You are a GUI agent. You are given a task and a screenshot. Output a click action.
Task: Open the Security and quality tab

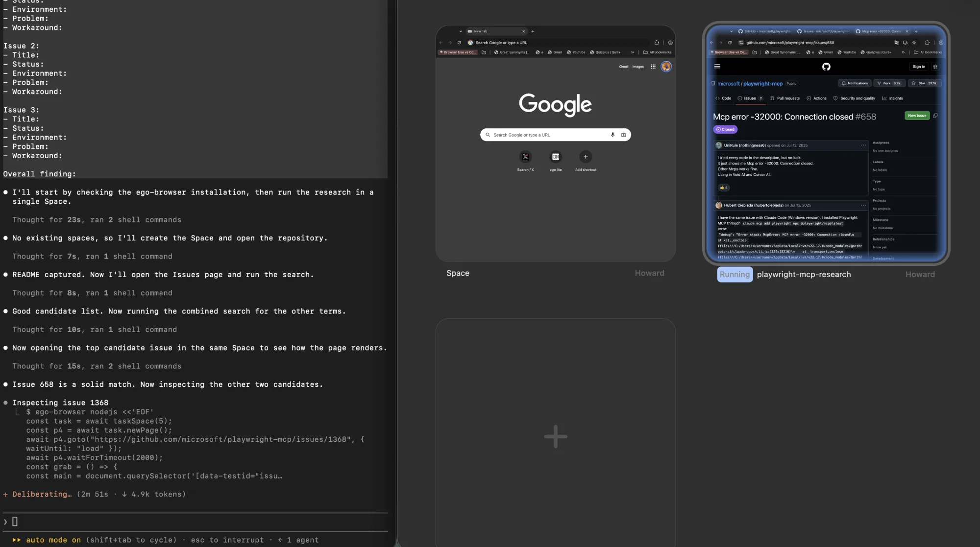(x=854, y=98)
